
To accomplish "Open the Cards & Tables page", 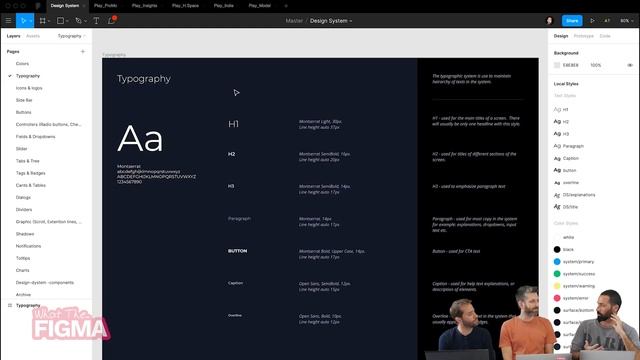I will (31, 185).
